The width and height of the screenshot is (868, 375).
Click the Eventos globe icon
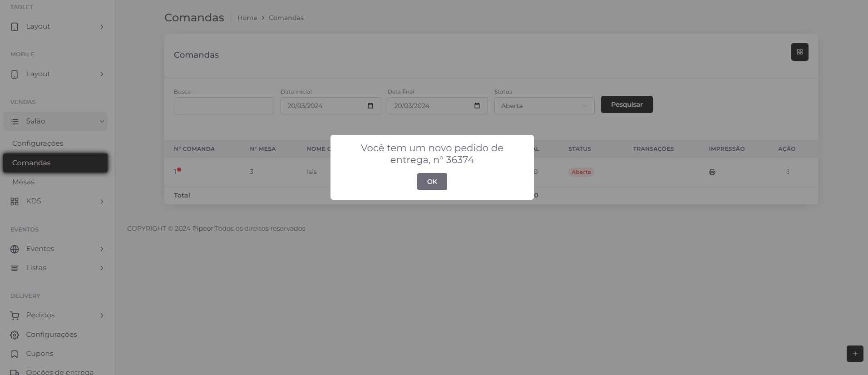pyautogui.click(x=15, y=249)
